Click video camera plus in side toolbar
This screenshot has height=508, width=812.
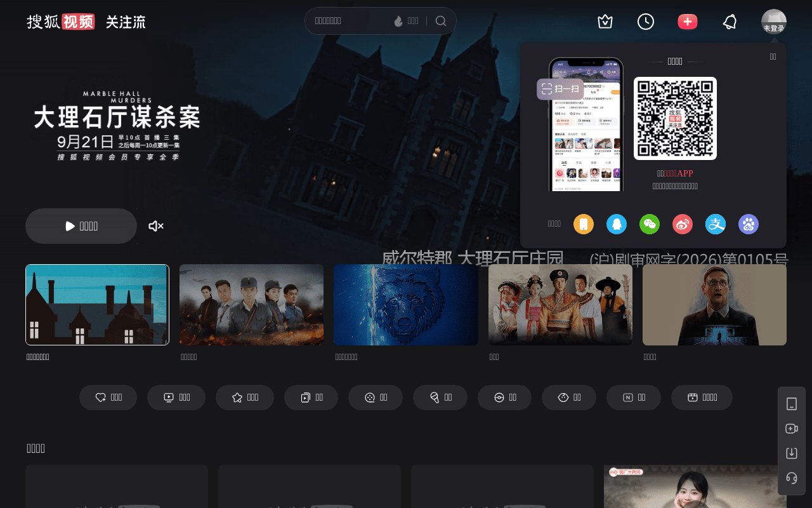tap(792, 429)
